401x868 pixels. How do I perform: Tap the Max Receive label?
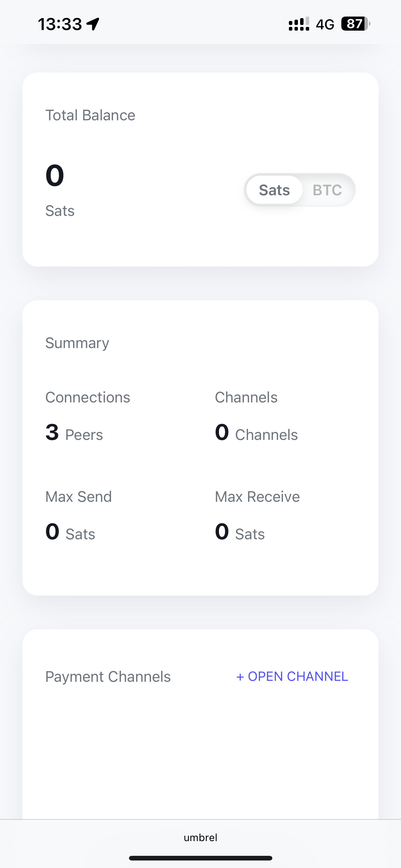(257, 497)
